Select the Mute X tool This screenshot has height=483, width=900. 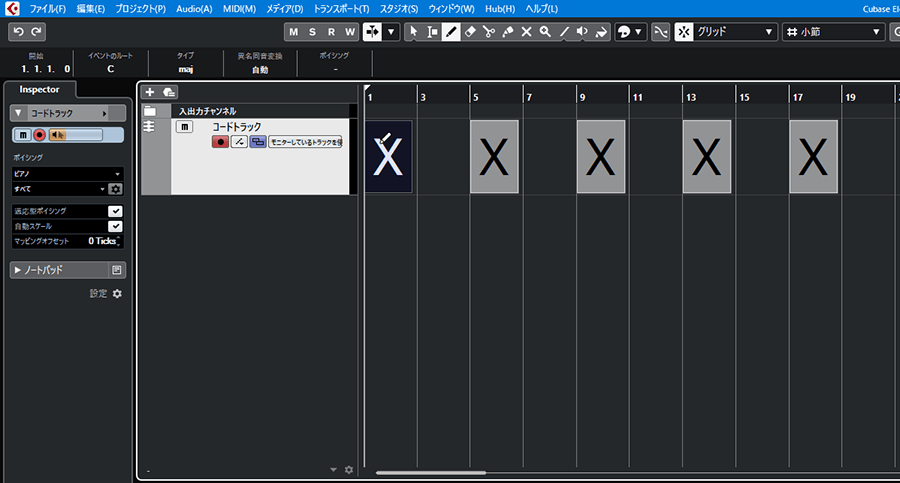[x=526, y=32]
